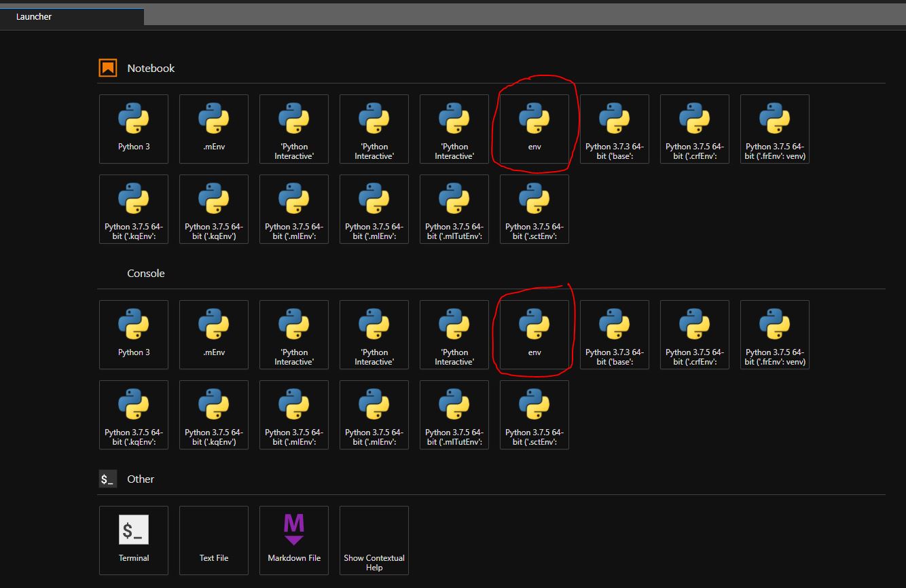Open a console with Python 3.7.3 'base'
Screen dimensions: 906x588
(x=615, y=335)
